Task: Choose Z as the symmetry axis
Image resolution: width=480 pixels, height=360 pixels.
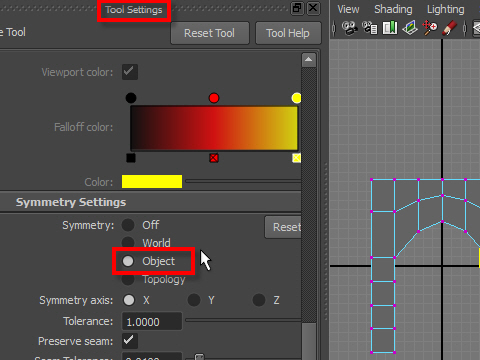Action: [259, 300]
